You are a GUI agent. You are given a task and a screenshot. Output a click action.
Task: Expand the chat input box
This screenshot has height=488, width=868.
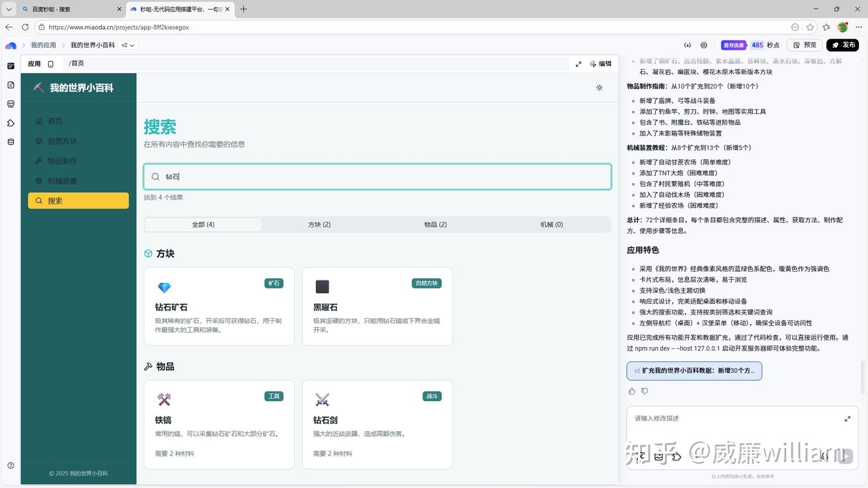[847, 419]
